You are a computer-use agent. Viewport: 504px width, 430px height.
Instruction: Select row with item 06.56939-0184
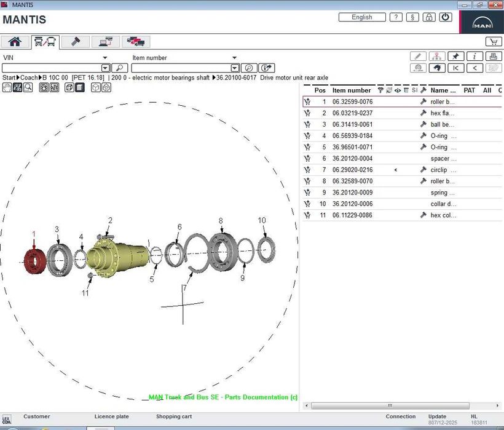coord(403,136)
